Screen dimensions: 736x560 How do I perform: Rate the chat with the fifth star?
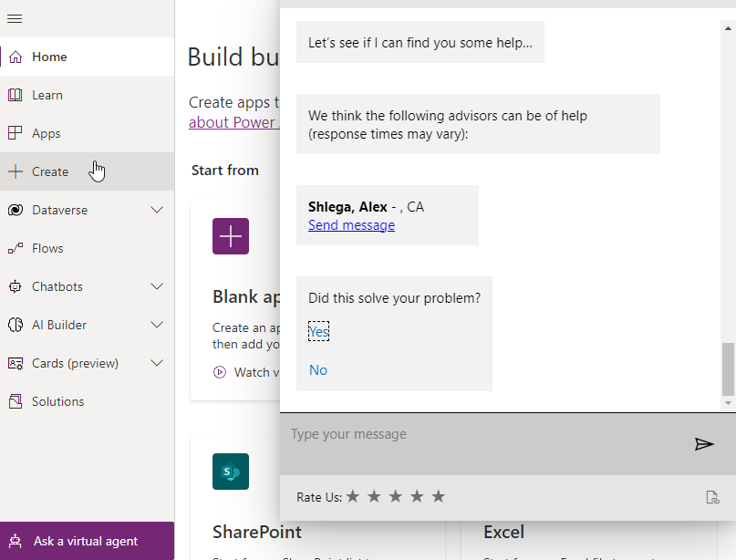[x=438, y=496]
